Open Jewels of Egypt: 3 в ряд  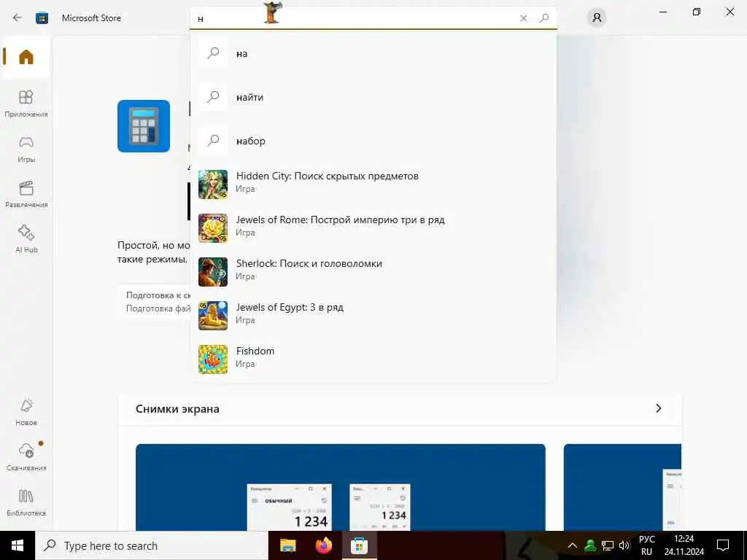pyautogui.click(x=290, y=308)
